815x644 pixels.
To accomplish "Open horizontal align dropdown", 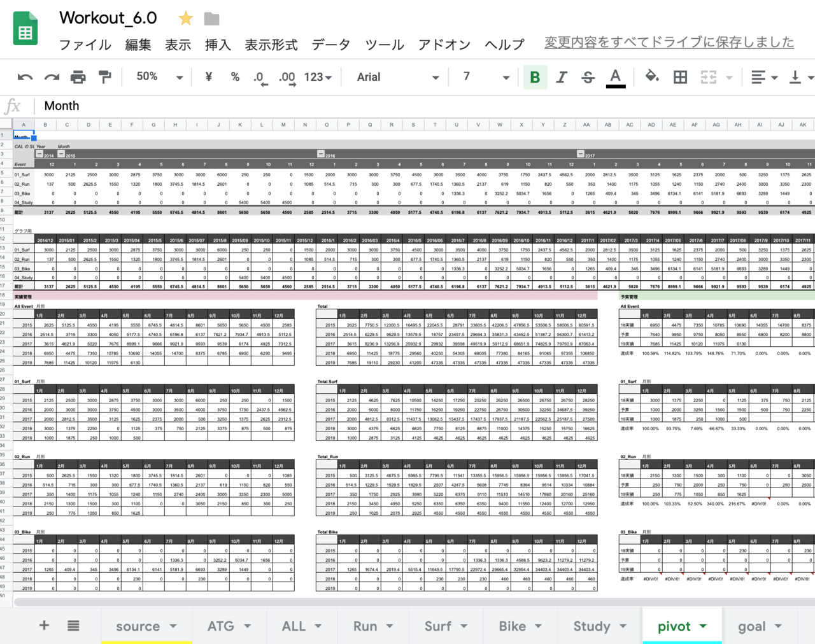I will coord(764,77).
